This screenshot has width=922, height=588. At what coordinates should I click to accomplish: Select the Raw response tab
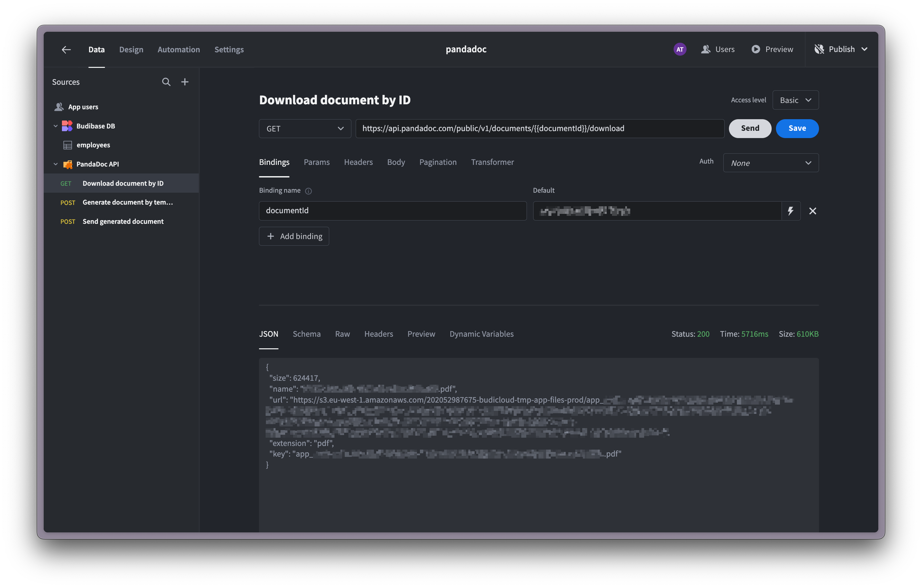tap(342, 334)
